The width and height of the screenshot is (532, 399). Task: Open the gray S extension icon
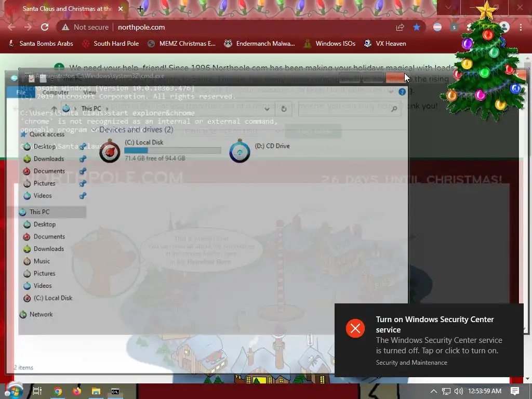(454, 27)
